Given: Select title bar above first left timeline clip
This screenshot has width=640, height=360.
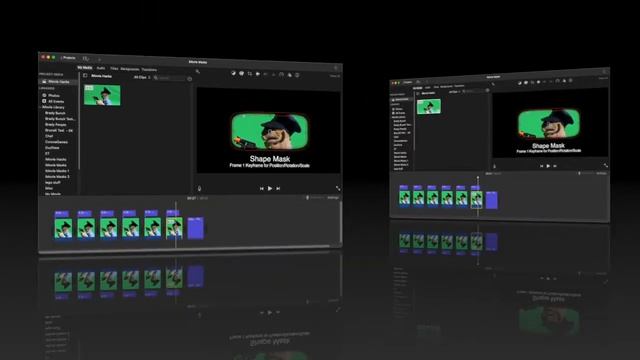Looking at the screenshot, I should tap(62, 213).
